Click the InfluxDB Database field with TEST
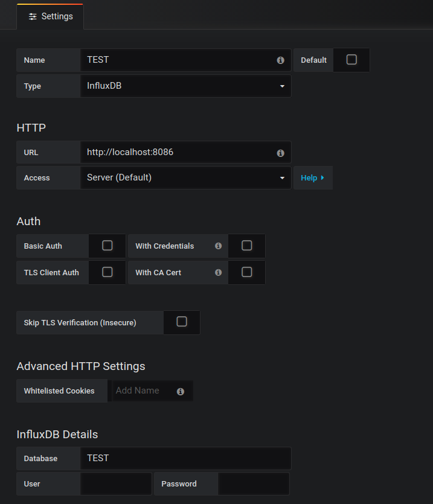433x504 pixels. coord(185,458)
